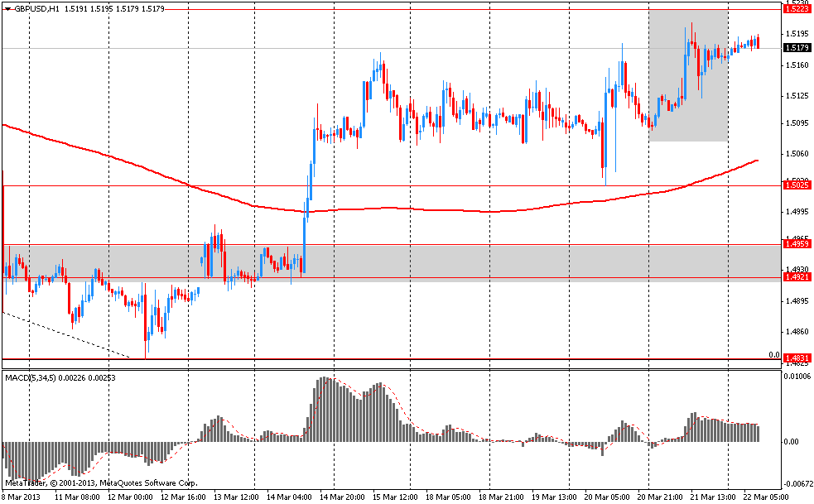The width and height of the screenshot is (814, 504).
Task: Click the 0.0 Fibonacci level label
Action: (x=774, y=354)
